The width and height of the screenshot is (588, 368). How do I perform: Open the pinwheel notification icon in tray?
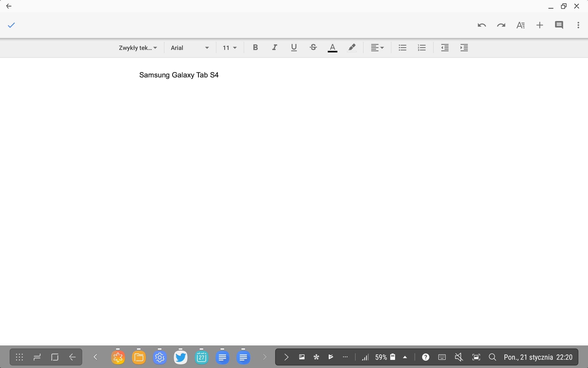click(x=316, y=357)
